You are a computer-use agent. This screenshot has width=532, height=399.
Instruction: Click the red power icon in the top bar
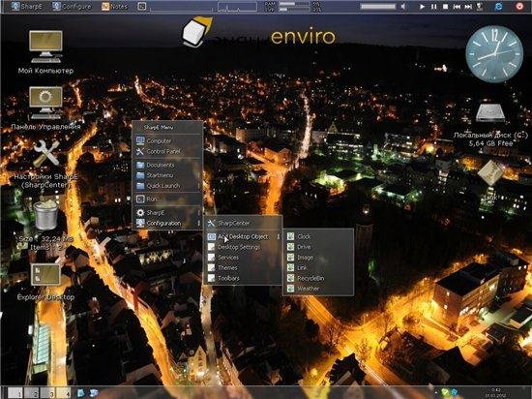click(x=519, y=6)
